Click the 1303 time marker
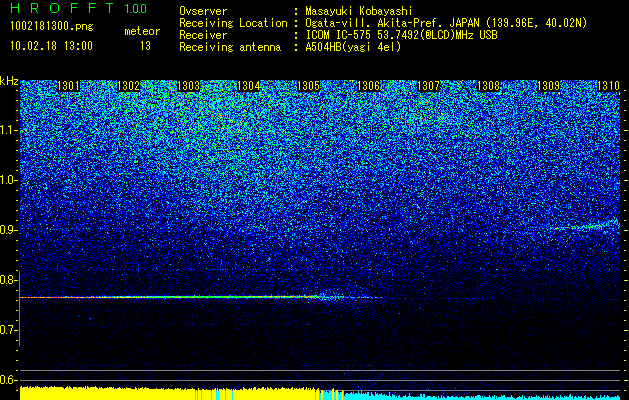Screen dimensions: 629x400 189,86
